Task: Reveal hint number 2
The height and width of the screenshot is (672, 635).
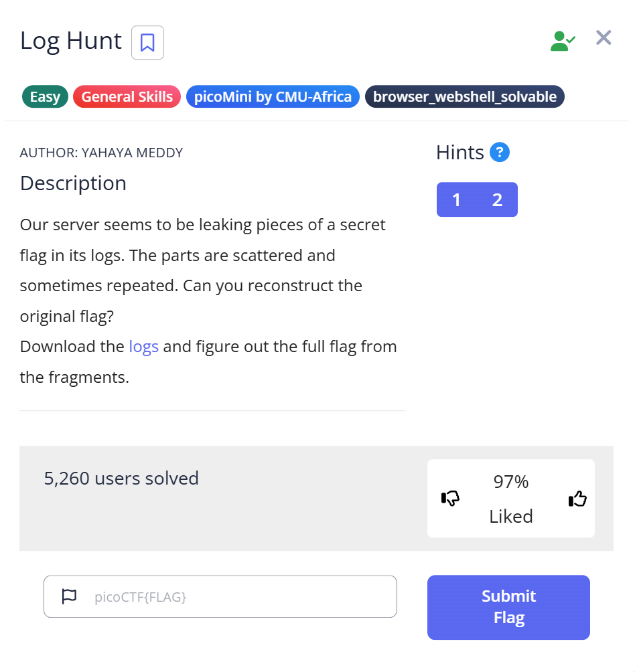Action: pyautogui.click(x=497, y=199)
